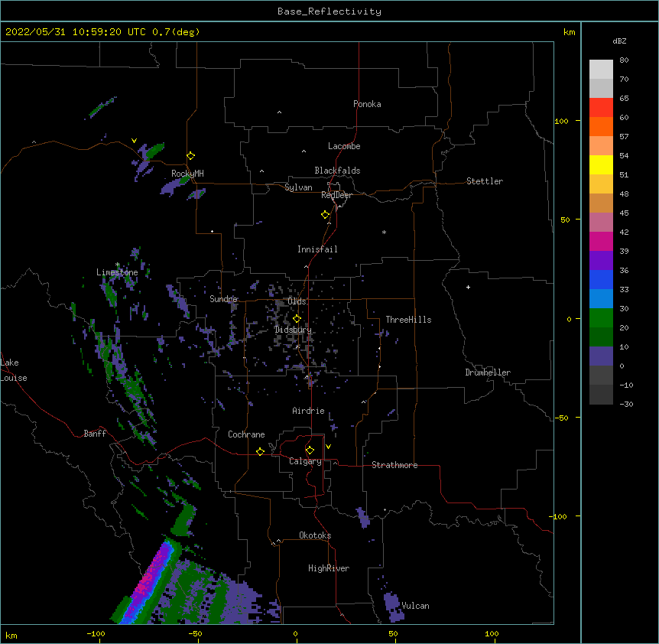
Task: Select the light gray 70-80 dBZ legend swatch
Action: (x=601, y=70)
